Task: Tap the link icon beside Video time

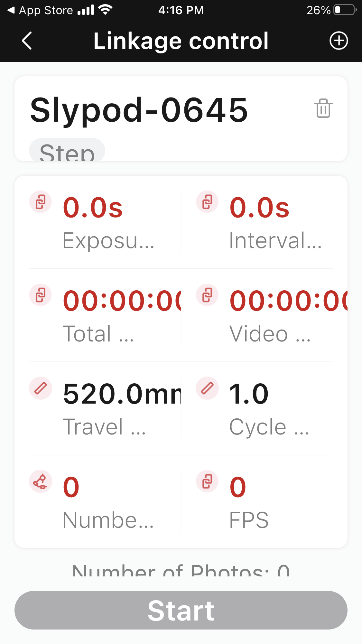Action: 207,295
